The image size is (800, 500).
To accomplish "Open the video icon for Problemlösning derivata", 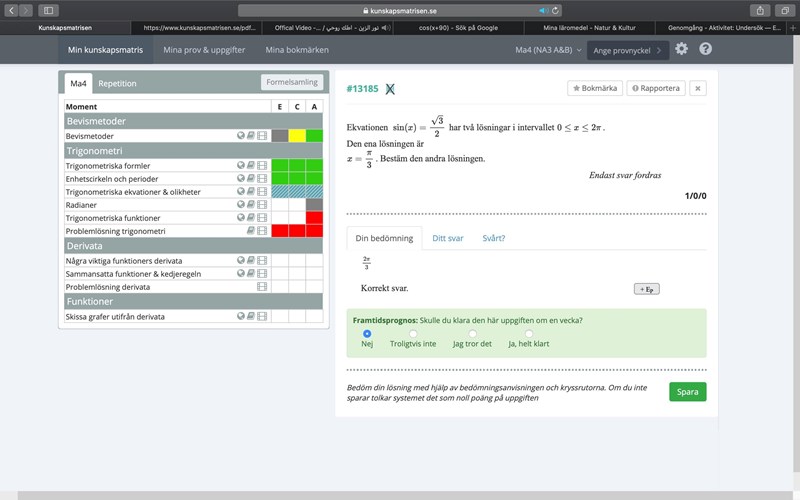I will pos(262,287).
